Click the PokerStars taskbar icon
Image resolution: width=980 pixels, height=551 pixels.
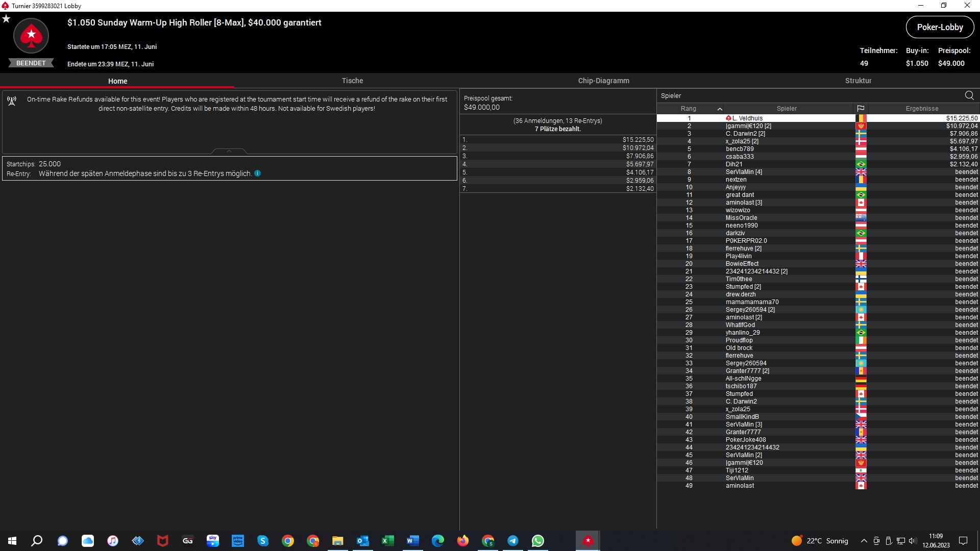(x=588, y=541)
